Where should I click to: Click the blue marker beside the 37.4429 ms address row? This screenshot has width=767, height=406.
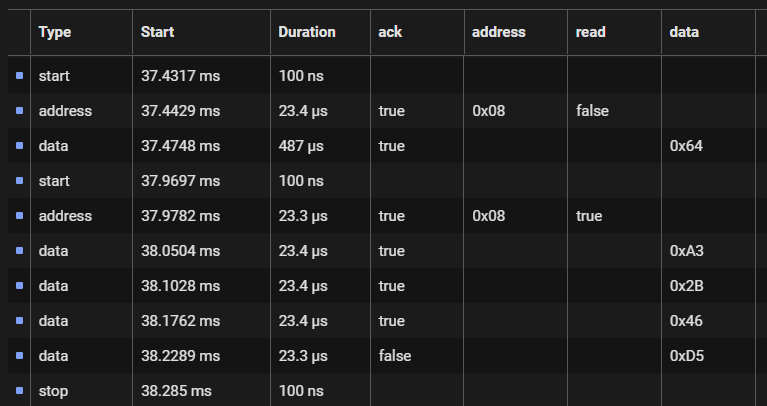tap(18, 111)
